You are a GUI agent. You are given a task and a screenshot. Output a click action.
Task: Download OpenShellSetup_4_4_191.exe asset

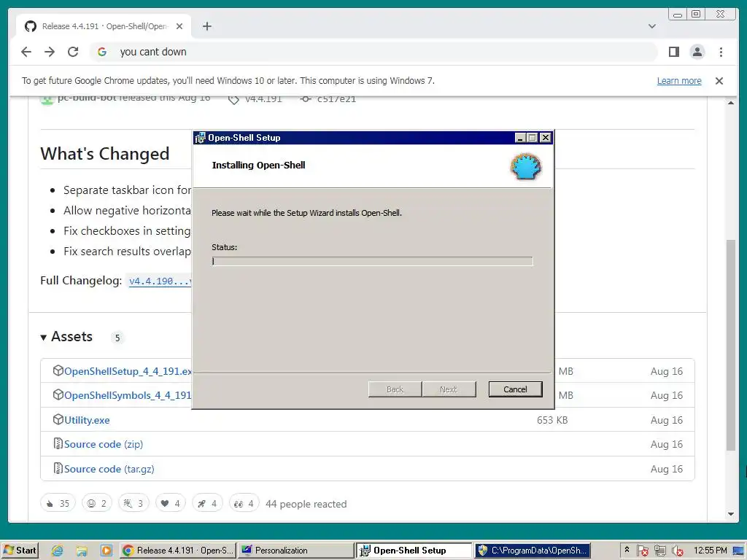point(128,371)
